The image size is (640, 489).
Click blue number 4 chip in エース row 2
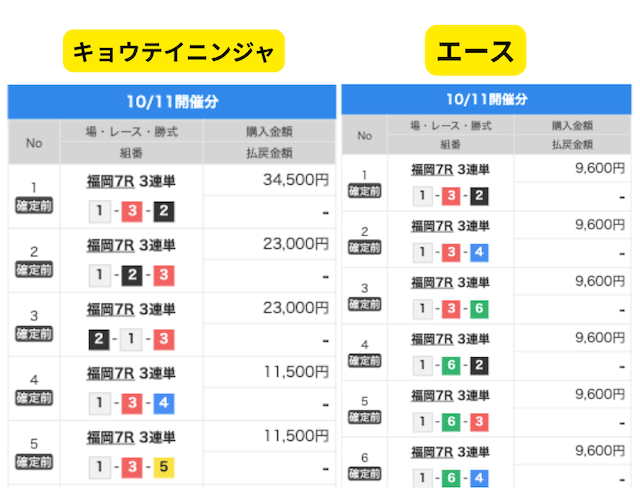click(480, 251)
